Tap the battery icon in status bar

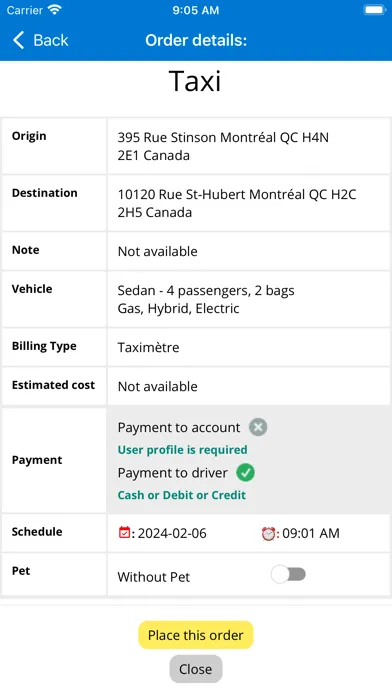(374, 10)
